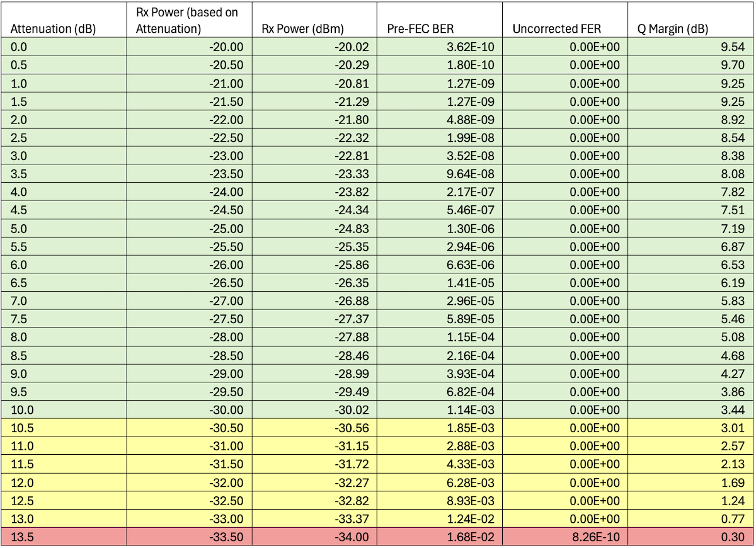Viewport: 756px width, 548px height.
Task: Click the Q Margin value 2.13
Action: pyautogui.click(x=690, y=464)
